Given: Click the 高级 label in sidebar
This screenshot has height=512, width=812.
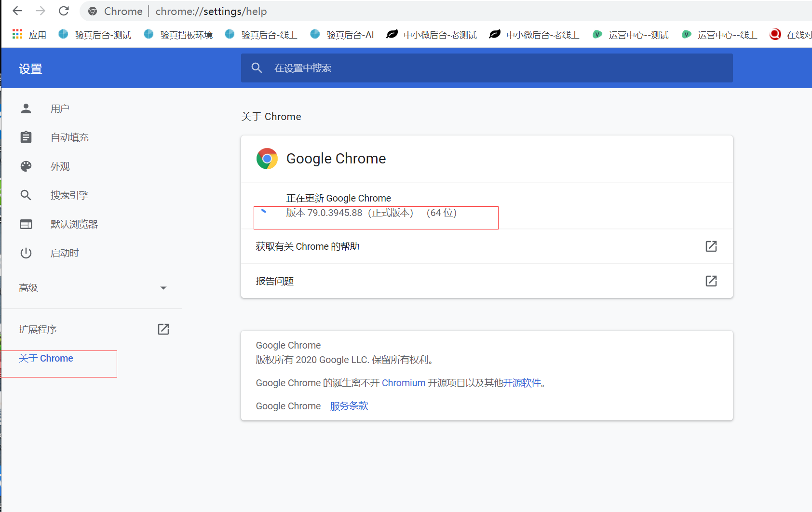Looking at the screenshot, I should point(28,288).
